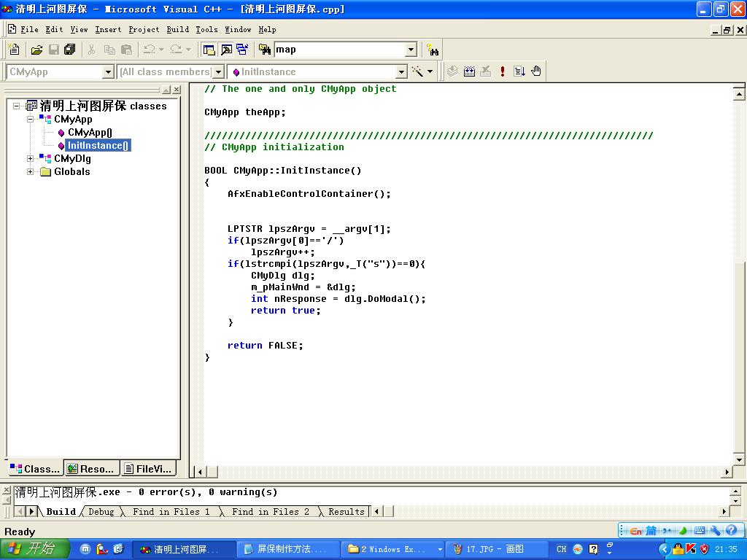This screenshot has height=560, width=747.
Task: Click the Search binoculars icon
Action: (x=433, y=50)
